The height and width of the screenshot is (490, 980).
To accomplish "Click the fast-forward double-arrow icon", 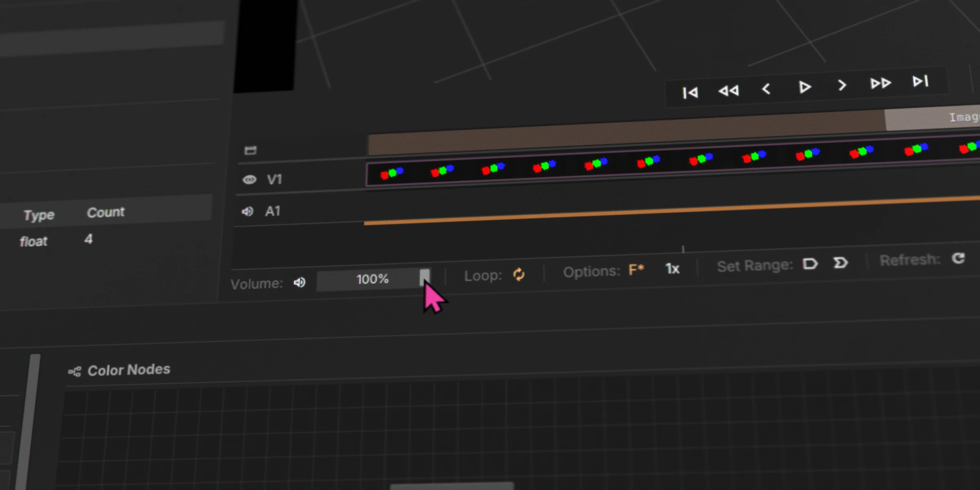I will [881, 83].
